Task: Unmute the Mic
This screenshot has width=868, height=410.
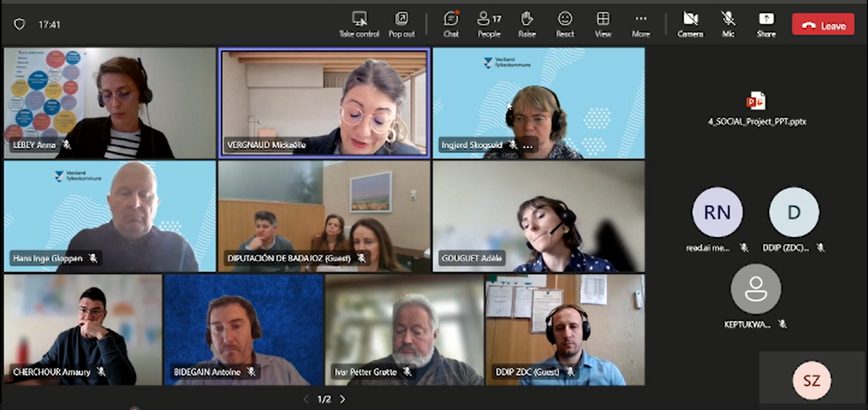Action: pos(728,20)
